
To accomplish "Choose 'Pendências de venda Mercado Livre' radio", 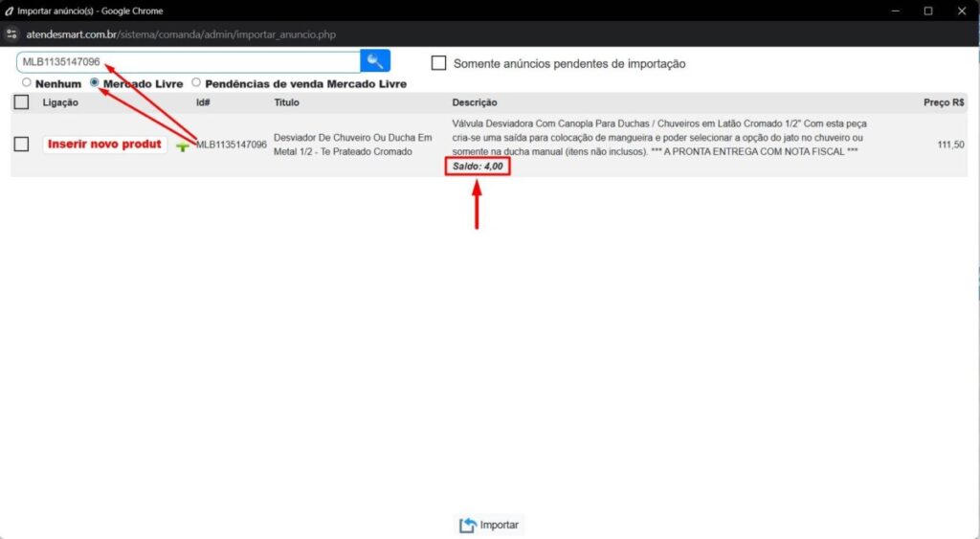I will pos(196,82).
